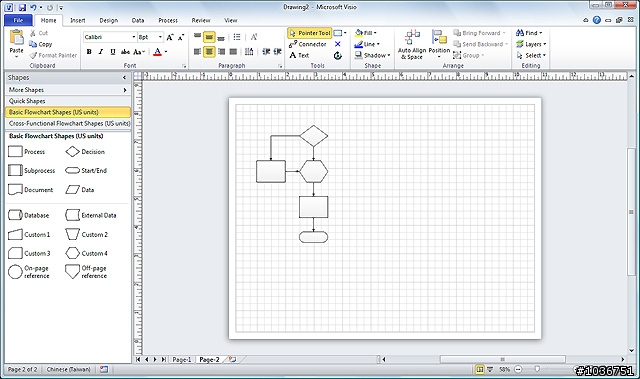Image resolution: width=640 pixels, height=379 pixels.
Task: Collapse the Shapes pane
Action: coord(124,78)
